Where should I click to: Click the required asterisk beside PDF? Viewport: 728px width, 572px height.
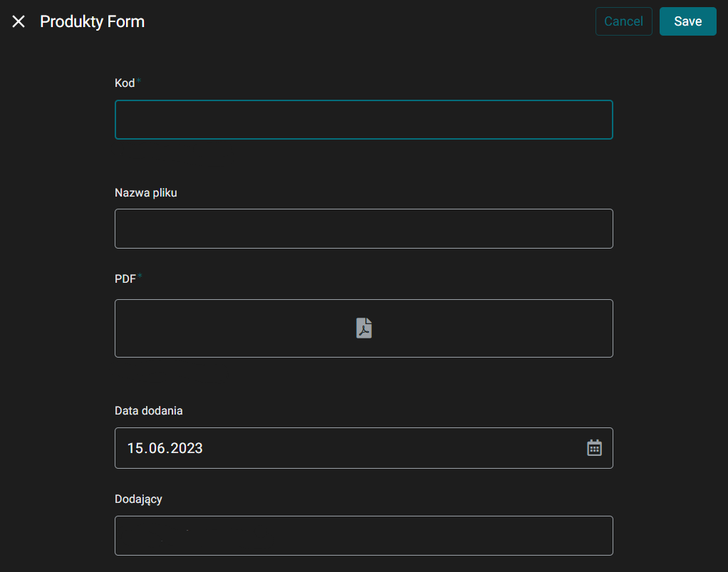point(140,276)
